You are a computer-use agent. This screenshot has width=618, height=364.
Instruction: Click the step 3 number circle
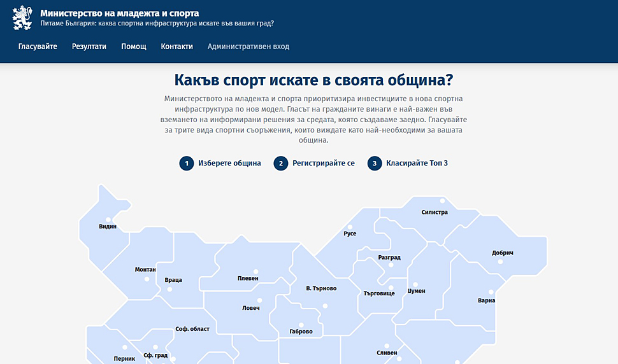click(x=375, y=164)
